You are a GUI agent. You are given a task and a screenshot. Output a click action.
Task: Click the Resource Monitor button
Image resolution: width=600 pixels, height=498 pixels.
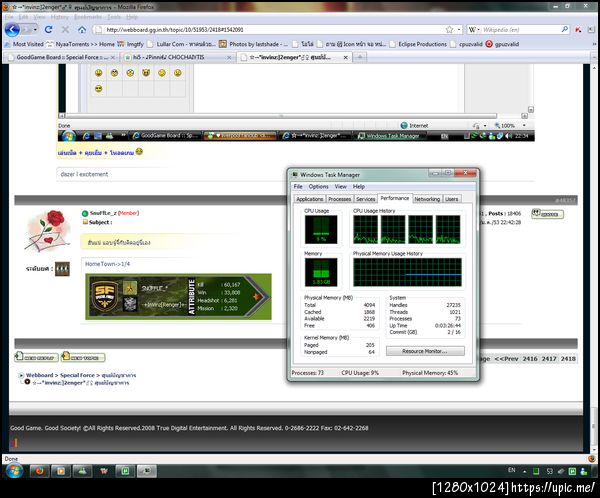425,351
